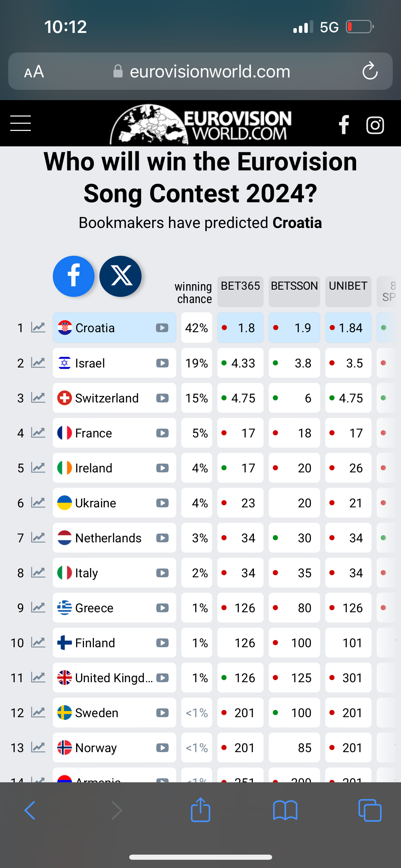Open Eurovisionworld's Facebook page in the header
The image size is (401, 868).
[x=344, y=124]
